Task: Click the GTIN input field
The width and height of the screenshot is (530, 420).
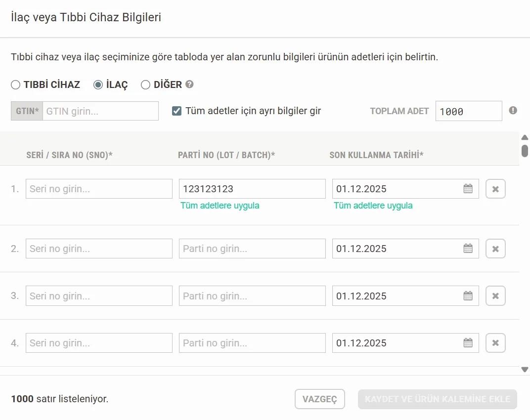Action: click(100, 111)
